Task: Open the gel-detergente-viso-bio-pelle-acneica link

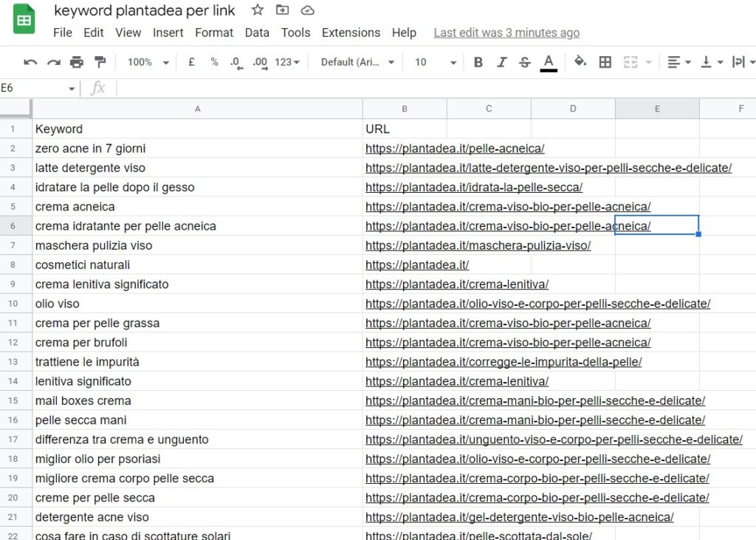Action: click(519, 517)
